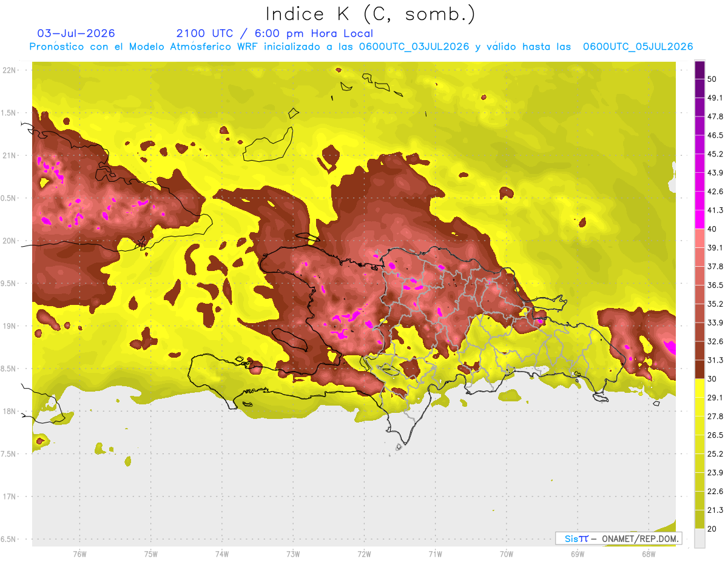728x562 pixels.
Task: Click the colorbar value "41.3"
Action: point(715,210)
